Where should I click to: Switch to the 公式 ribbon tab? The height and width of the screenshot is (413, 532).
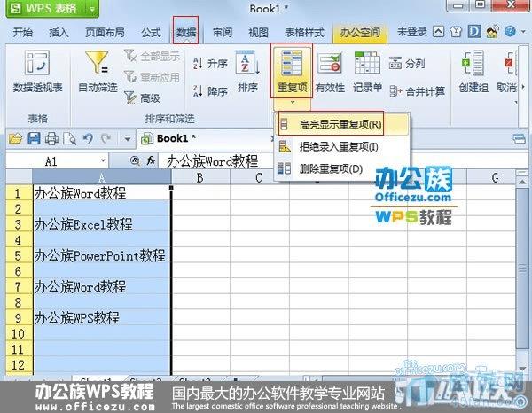coord(151,33)
